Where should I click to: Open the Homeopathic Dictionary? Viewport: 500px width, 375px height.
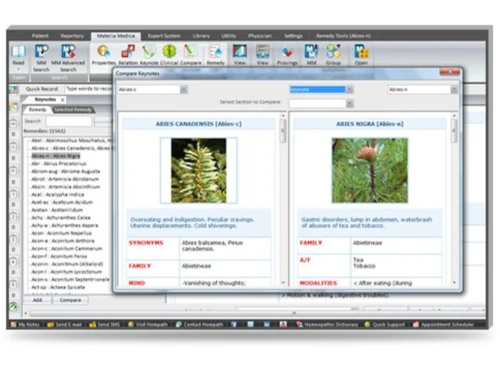327,324
